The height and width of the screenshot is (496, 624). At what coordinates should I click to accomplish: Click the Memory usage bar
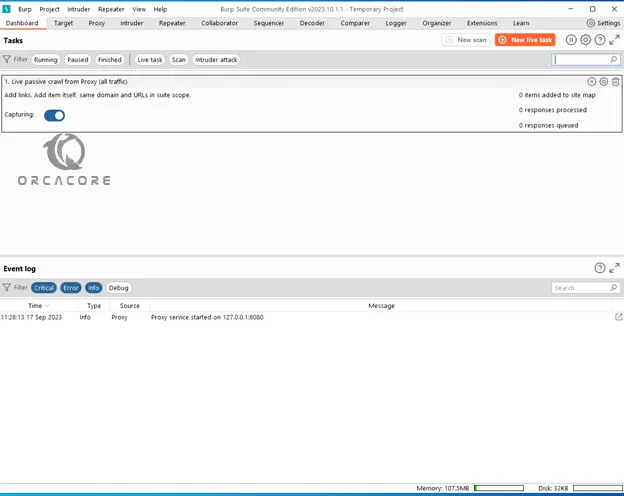pos(499,488)
